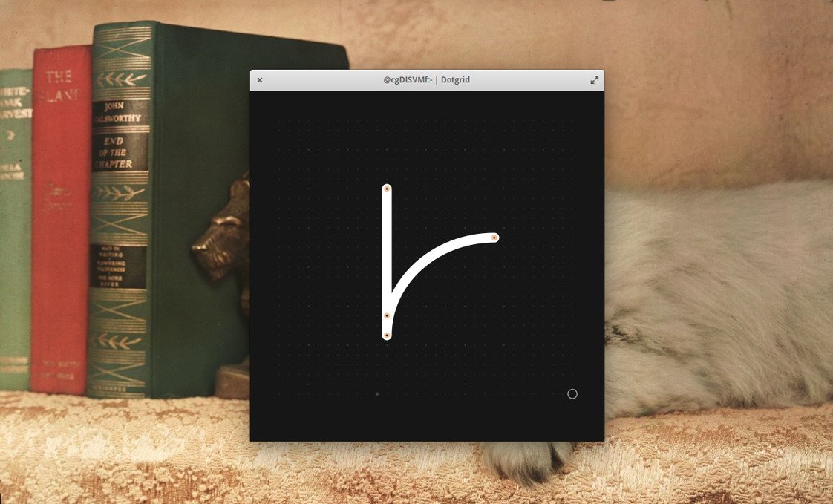Click the stroke-size dot indicator near the bottom-left
This screenshot has width=833, height=504.
[x=376, y=394]
